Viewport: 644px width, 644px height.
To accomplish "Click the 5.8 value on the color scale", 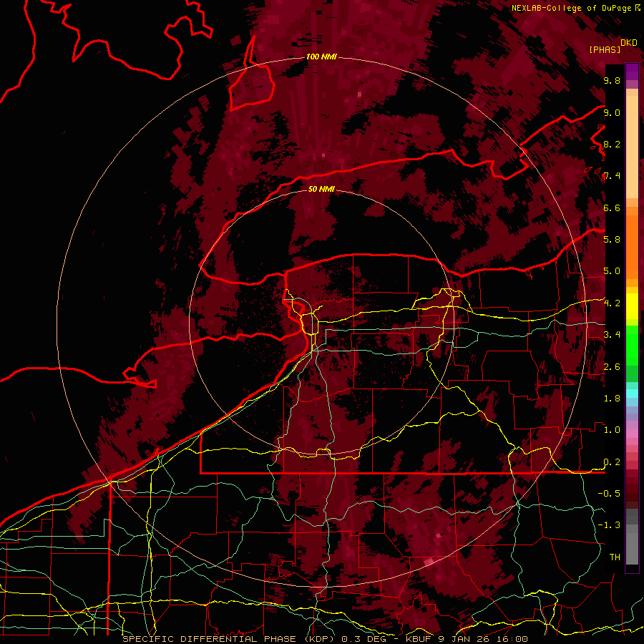I will (612, 240).
